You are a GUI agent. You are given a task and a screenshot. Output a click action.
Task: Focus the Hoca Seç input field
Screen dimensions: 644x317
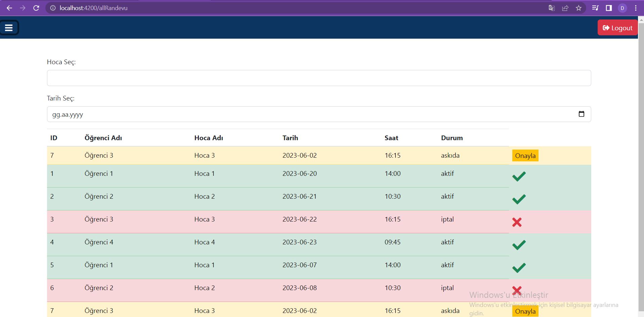pos(319,78)
